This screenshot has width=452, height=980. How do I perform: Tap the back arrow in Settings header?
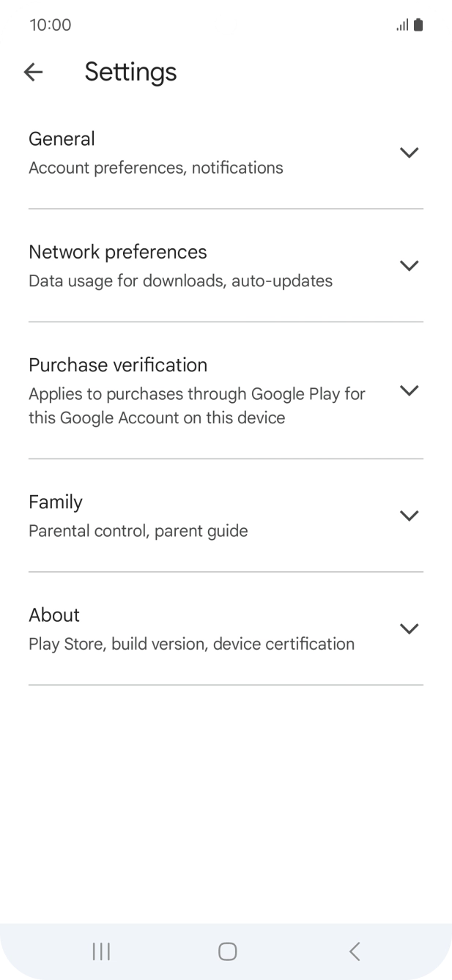(x=34, y=72)
